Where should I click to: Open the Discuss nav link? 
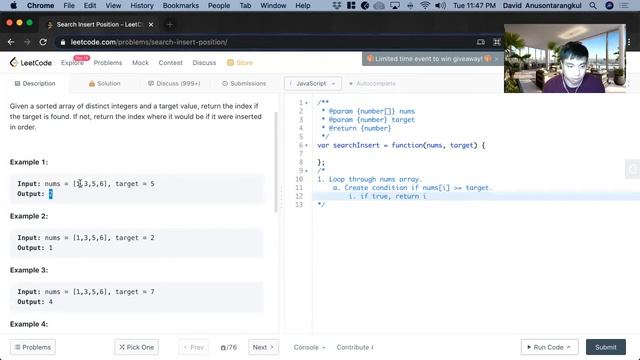coord(204,63)
